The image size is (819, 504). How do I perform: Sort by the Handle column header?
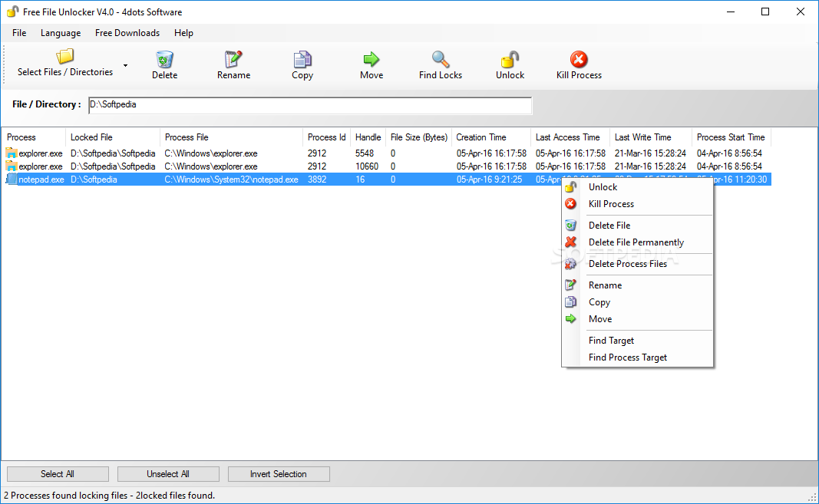point(368,137)
